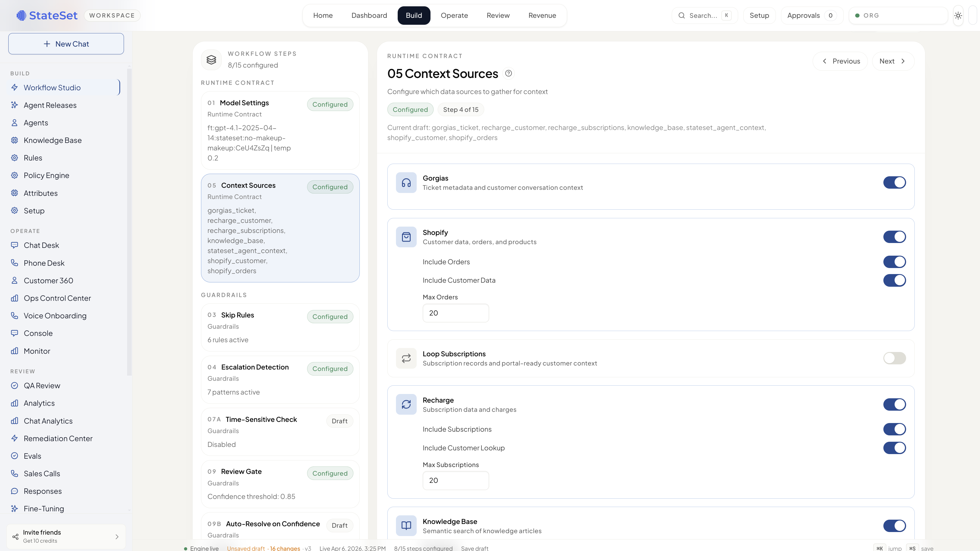Image resolution: width=980 pixels, height=551 pixels.
Task: Go to Next workflow step
Action: click(893, 61)
